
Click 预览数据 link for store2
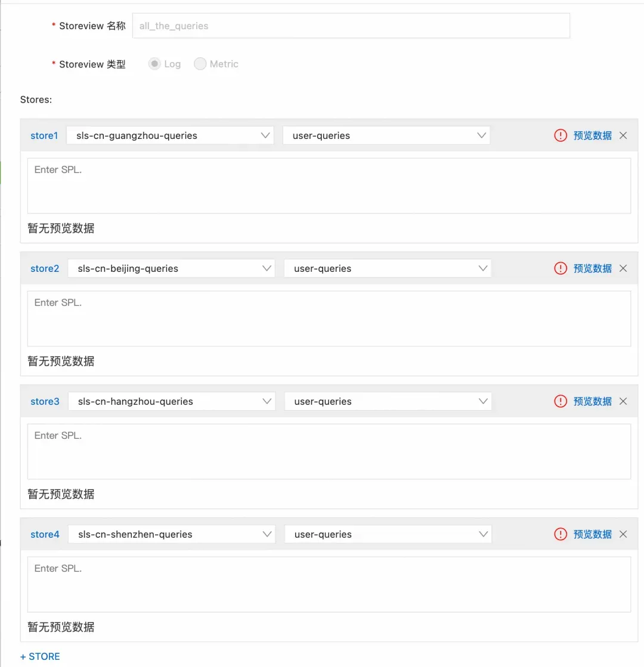click(592, 268)
